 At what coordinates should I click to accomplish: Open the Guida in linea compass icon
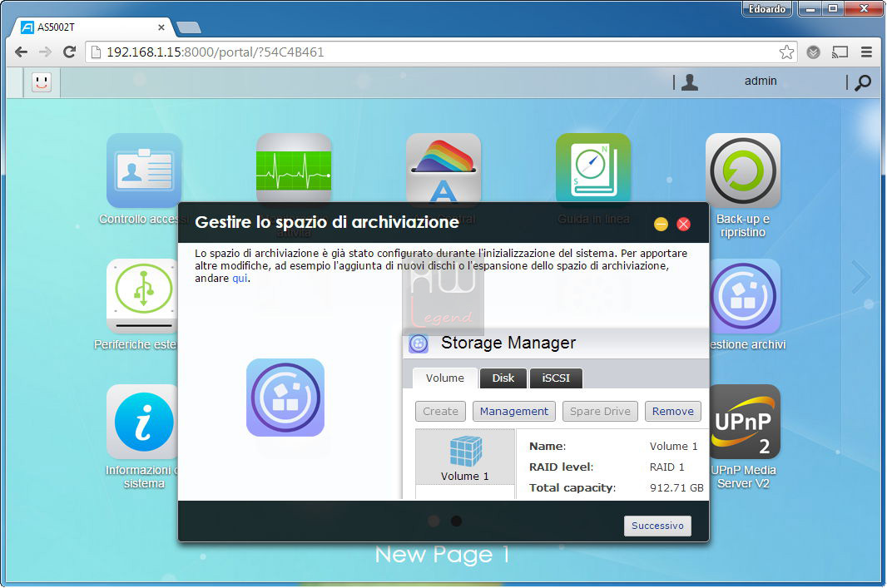click(592, 168)
